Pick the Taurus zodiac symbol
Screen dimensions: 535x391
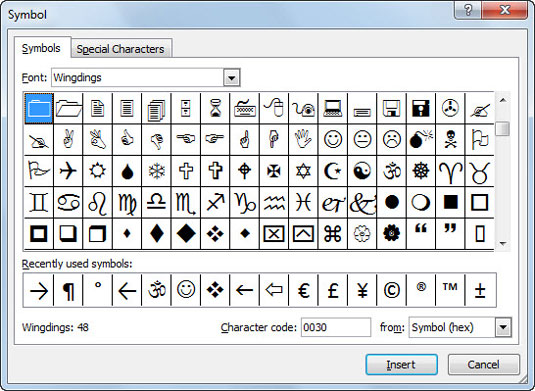click(x=479, y=171)
